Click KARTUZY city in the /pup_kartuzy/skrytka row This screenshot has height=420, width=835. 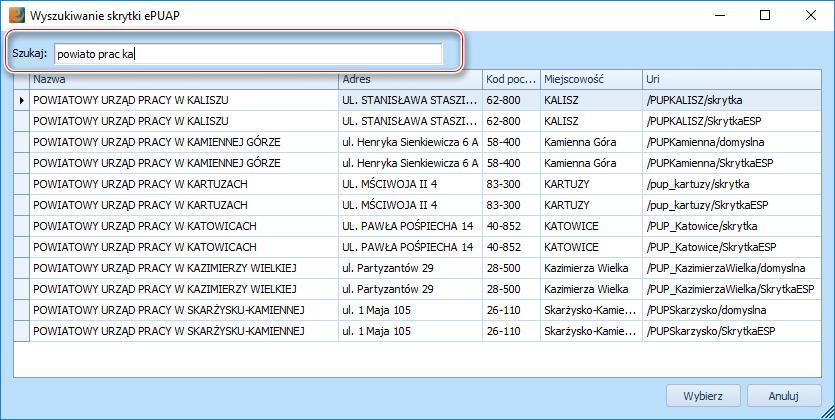[591, 184]
